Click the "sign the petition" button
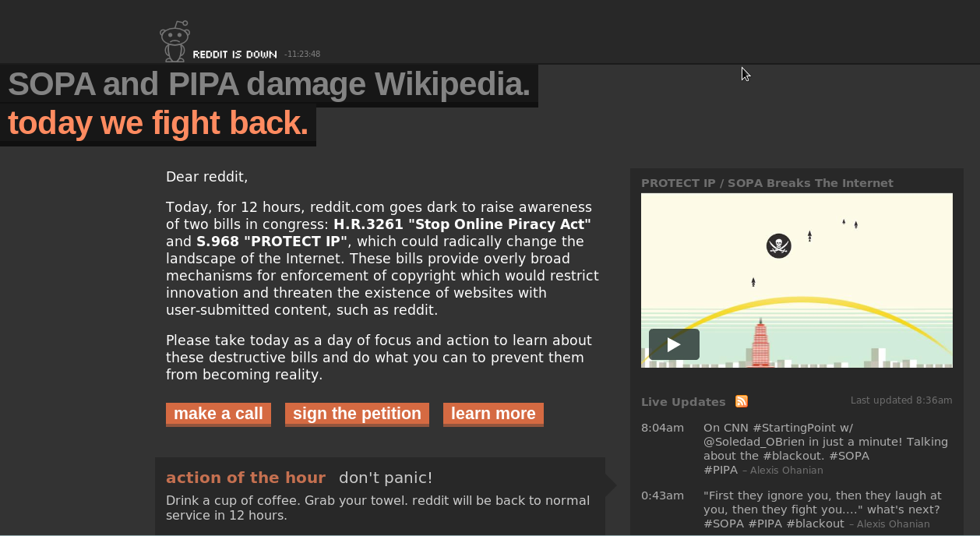This screenshot has height=536, width=980. coord(357,414)
